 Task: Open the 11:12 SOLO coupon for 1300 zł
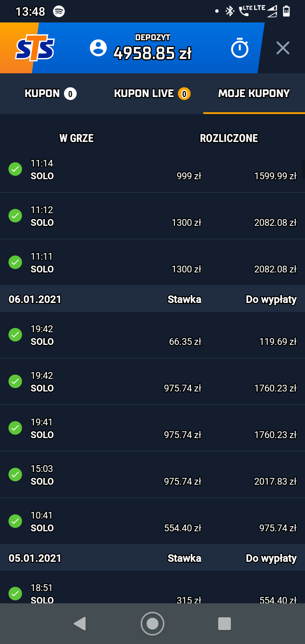click(x=152, y=216)
